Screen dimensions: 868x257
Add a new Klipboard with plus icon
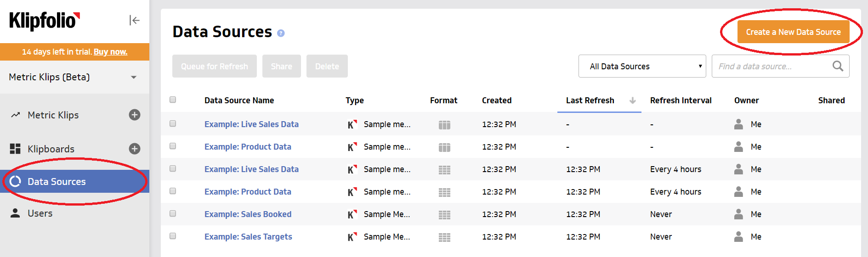click(x=135, y=149)
